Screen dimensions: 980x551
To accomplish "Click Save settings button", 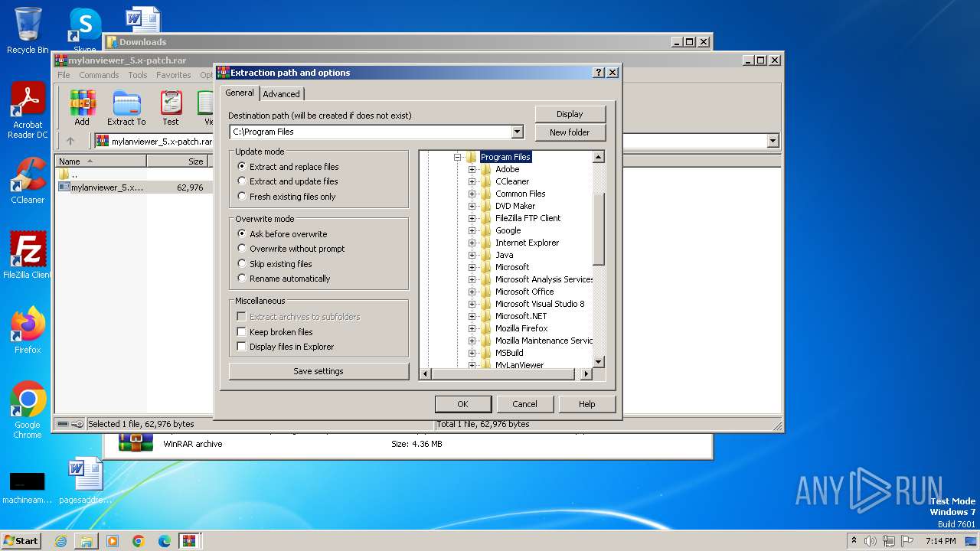I will tap(318, 371).
